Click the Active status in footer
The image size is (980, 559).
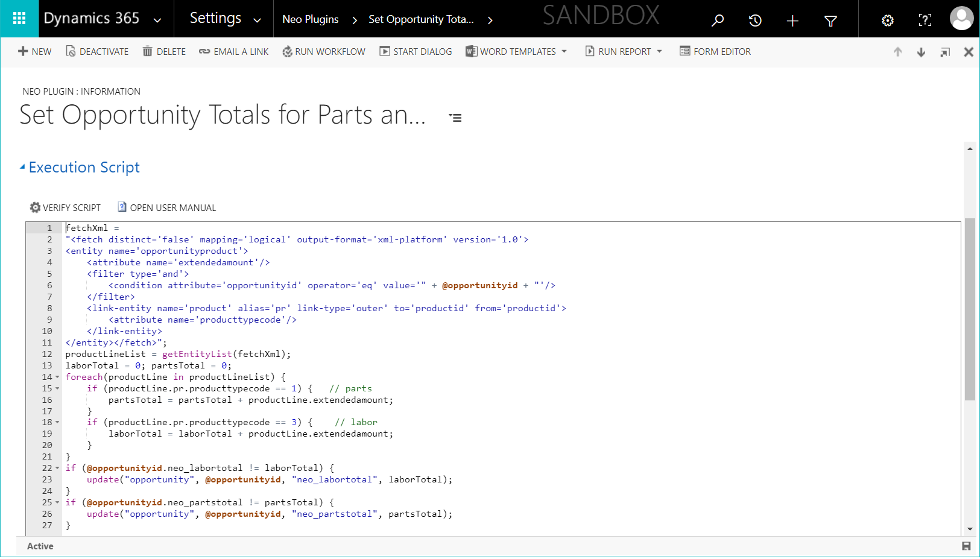click(40, 546)
